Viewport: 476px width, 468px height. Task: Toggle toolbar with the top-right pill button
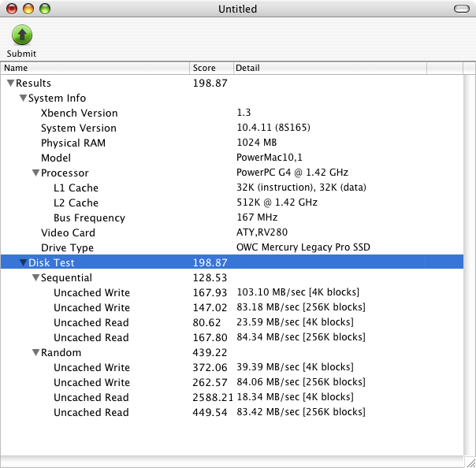(461, 9)
